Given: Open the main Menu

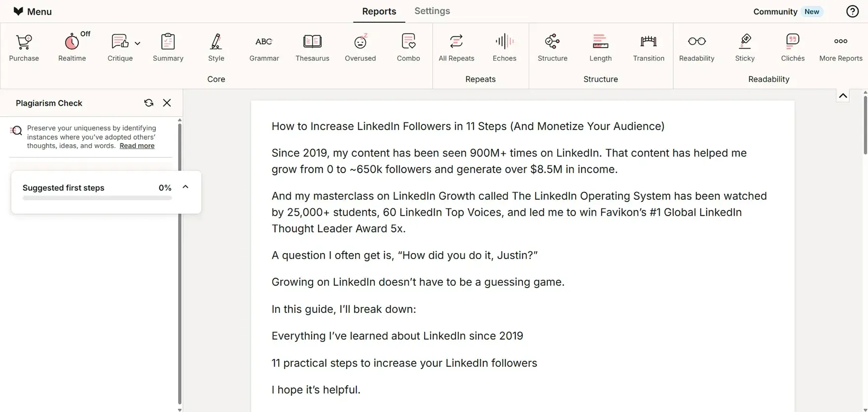Looking at the screenshot, I should [33, 11].
